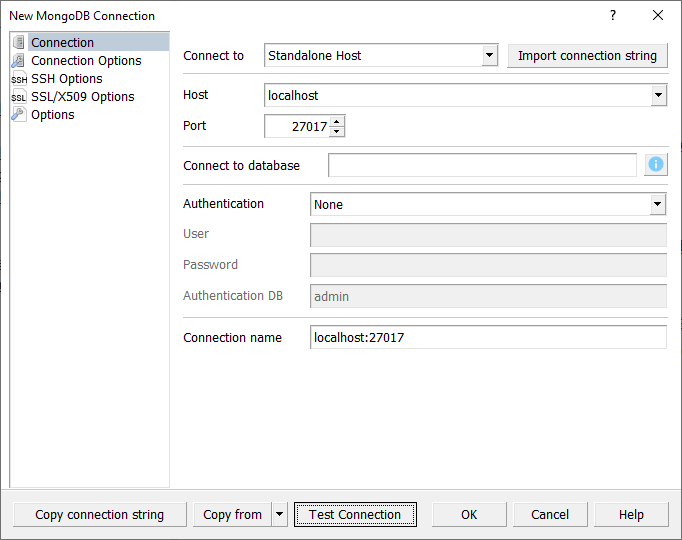Click the Connection name text field
The width and height of the screenshot is (682, 540).
pyautogui.click(x=488, y=338)
